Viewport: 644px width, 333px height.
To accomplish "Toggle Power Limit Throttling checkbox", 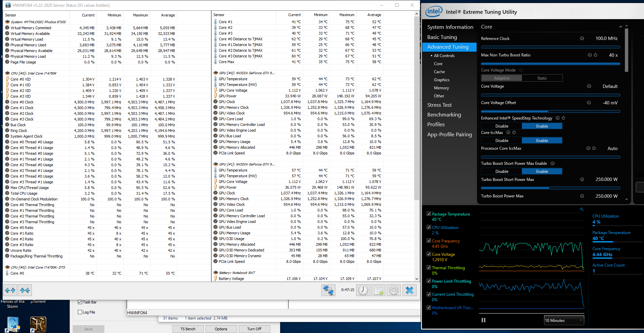I will pos(429,281).
